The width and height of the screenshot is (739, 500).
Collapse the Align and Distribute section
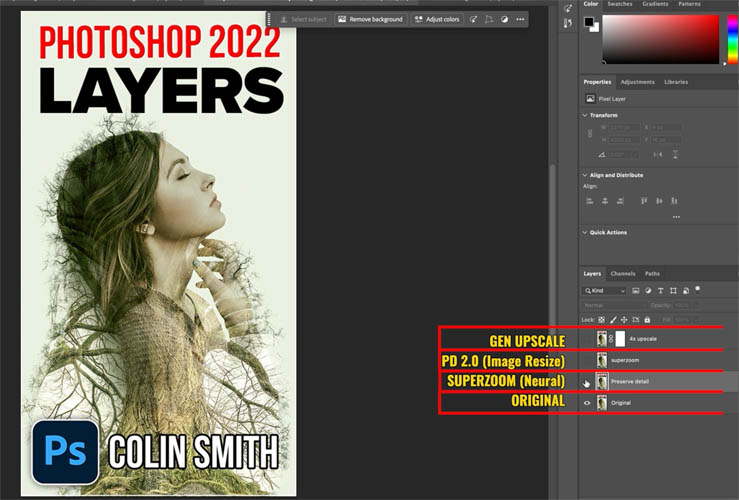tap(585, 175)
